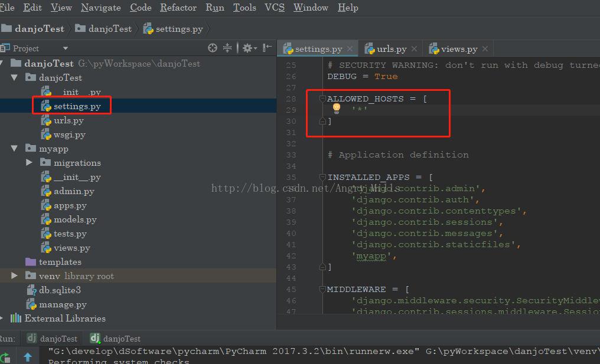Click 'django.contrib.sessions' in the editor
This screenshot has height=364, width=600.
[x=425, y=222]
